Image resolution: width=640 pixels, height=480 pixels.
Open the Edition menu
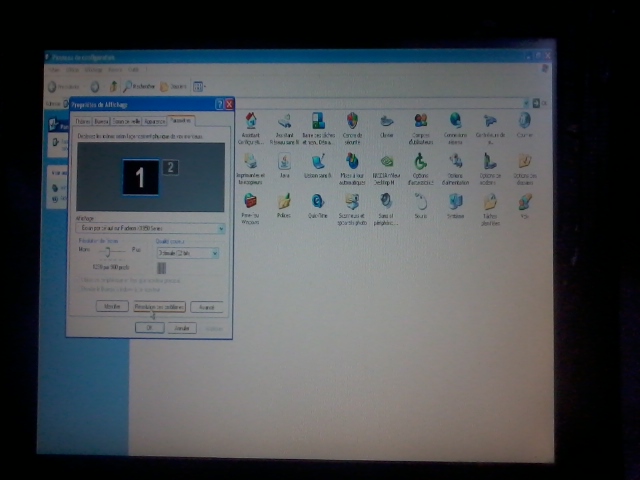[x=73, y=70]
